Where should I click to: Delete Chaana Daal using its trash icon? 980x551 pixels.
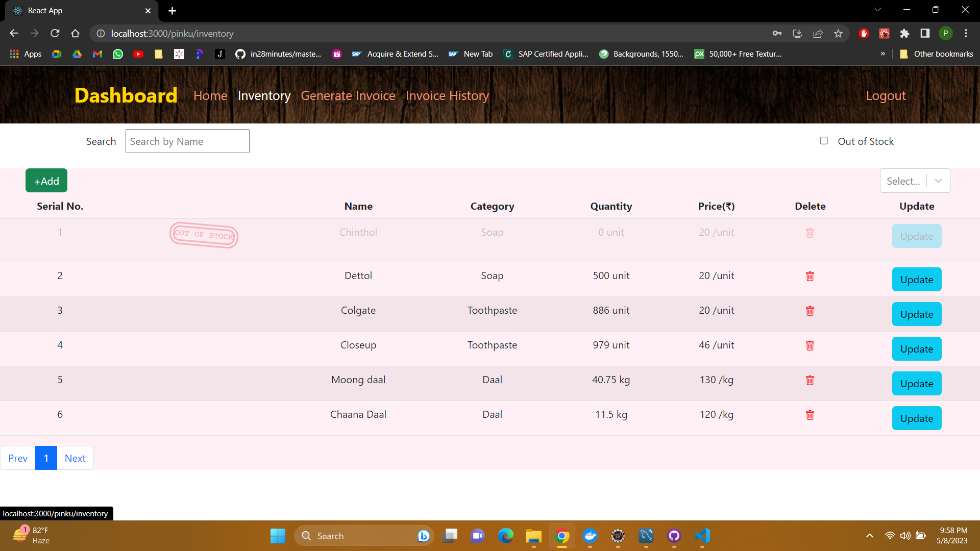click(810, 415)
